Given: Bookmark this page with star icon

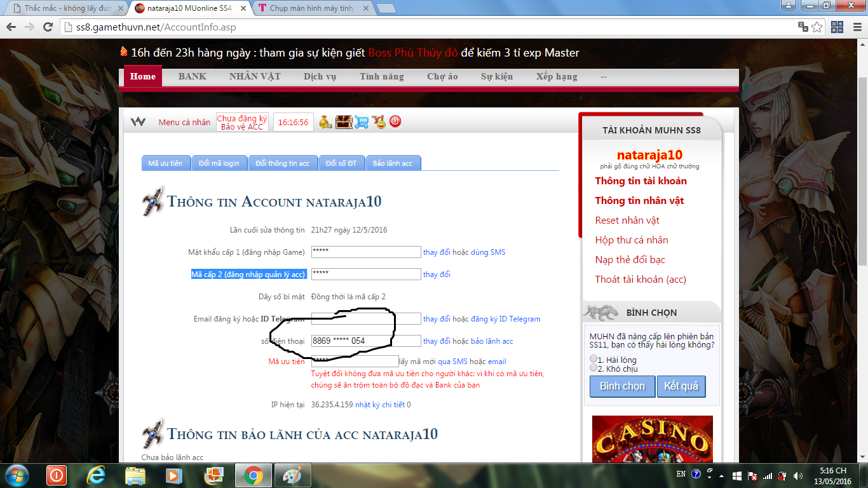Looking at the screenshot, I should click(817, 27).
